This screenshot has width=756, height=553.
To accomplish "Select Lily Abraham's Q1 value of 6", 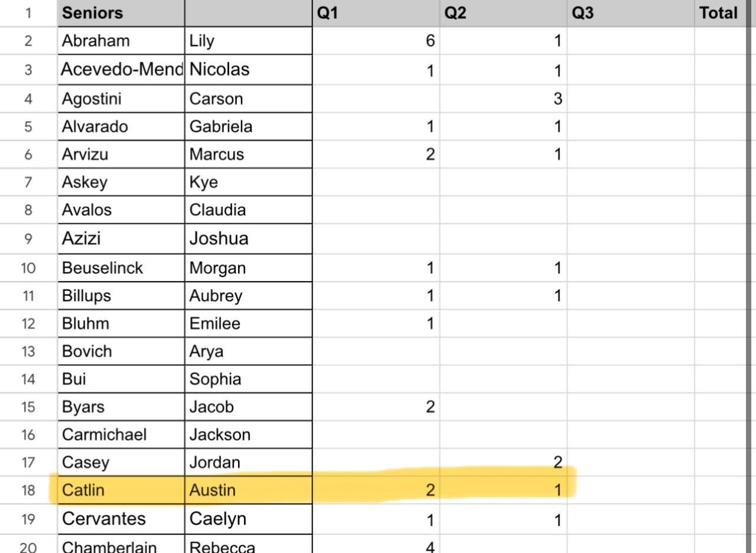I will 376,41.
